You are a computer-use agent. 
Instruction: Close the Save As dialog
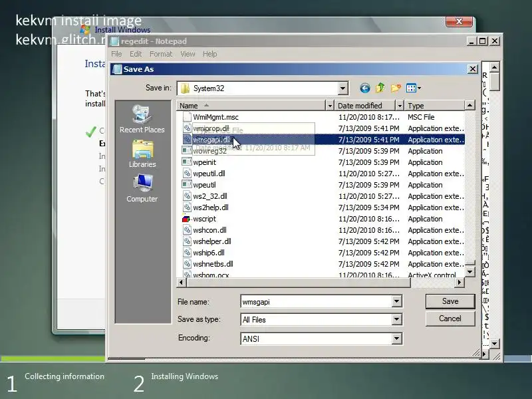(x=472, y=69)
